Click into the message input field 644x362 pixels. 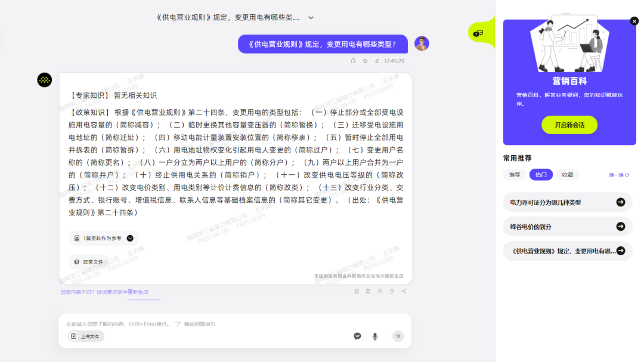(x=209, y=324)
